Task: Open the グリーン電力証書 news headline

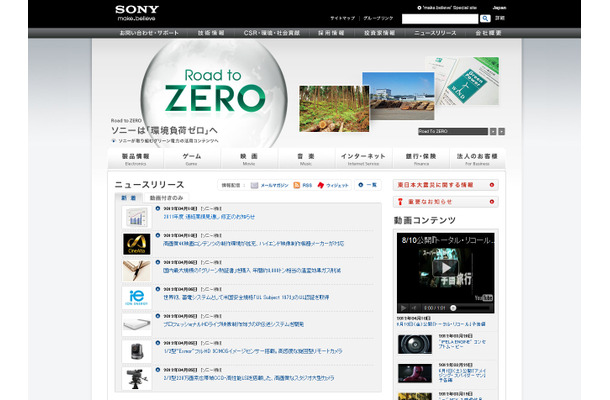Action: 252,270
